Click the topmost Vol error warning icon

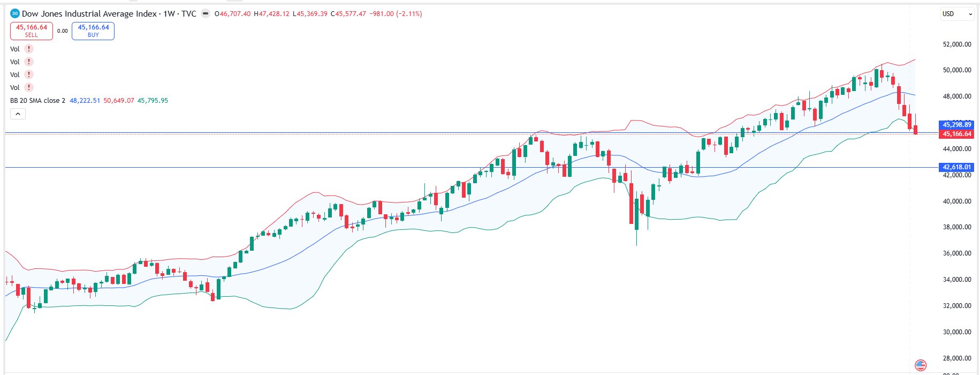[x=29, y=49]
